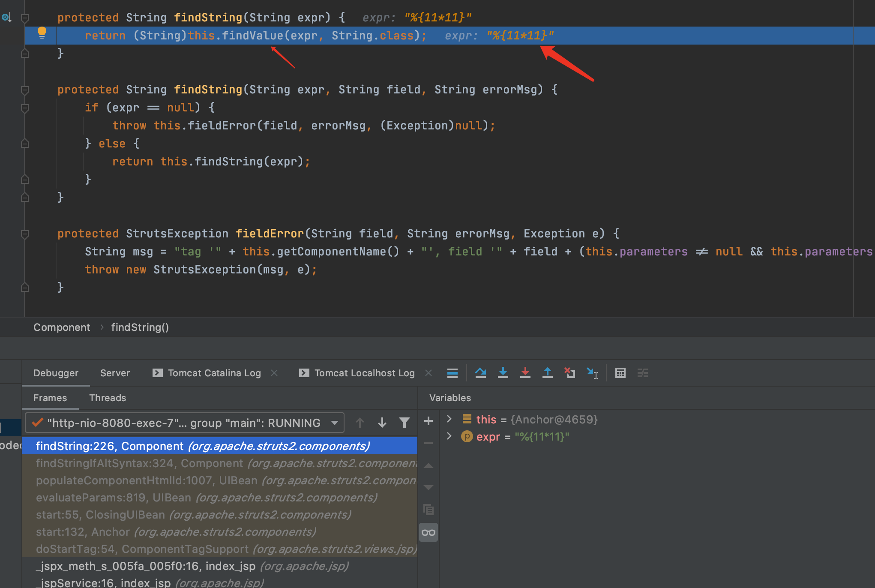
Task: Click the frames filter funnel icon
Action: [405, 423]
